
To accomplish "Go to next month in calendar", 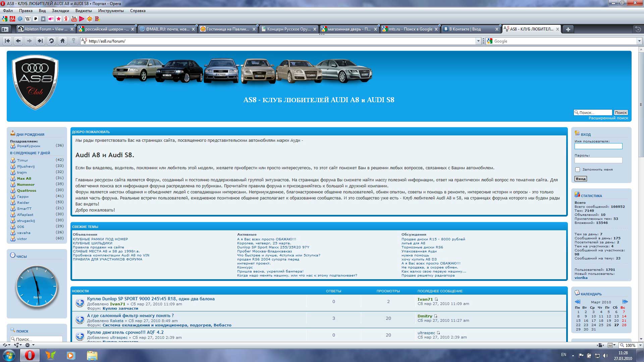I will pyautogui.click(x=625, y=302).
